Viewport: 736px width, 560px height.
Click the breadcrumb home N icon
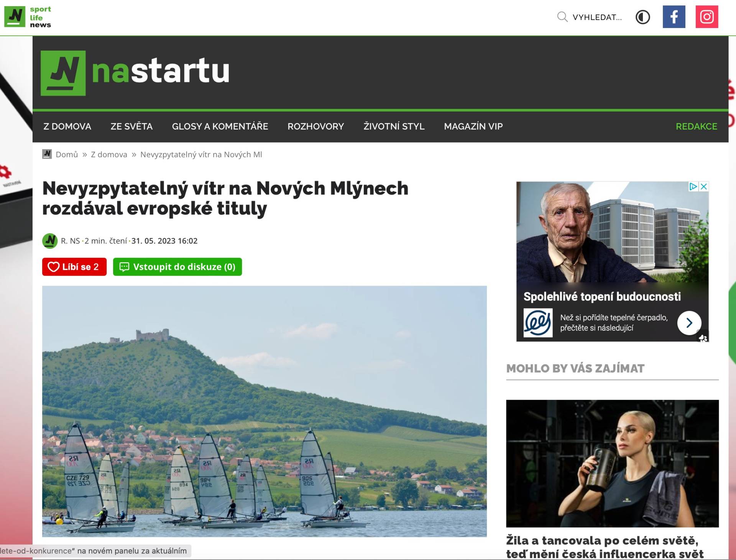pyautogui.click(x=47, y=154)
